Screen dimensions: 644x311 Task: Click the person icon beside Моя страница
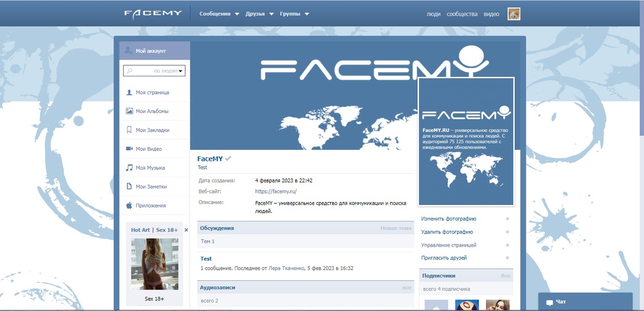[129, 92]
